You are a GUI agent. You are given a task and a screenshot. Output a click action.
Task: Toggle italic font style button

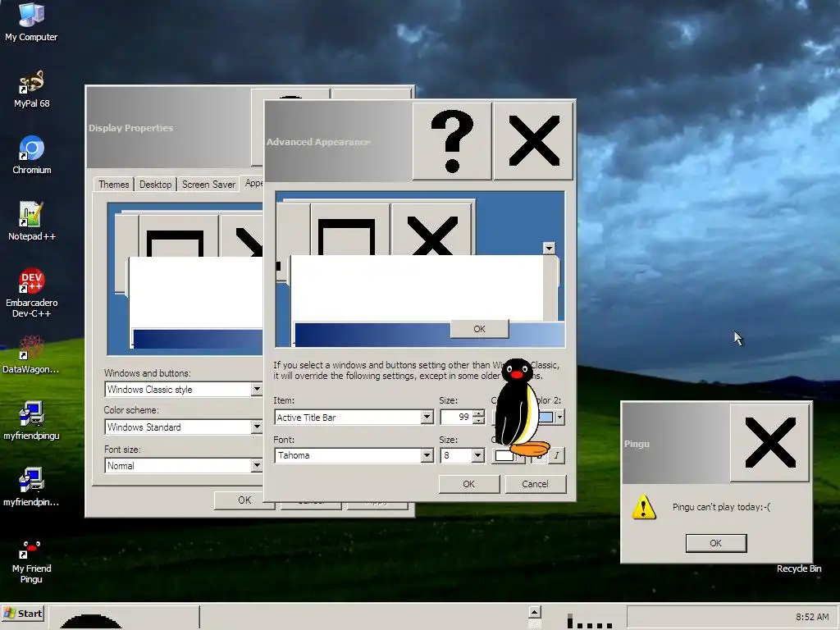point(556,455)
